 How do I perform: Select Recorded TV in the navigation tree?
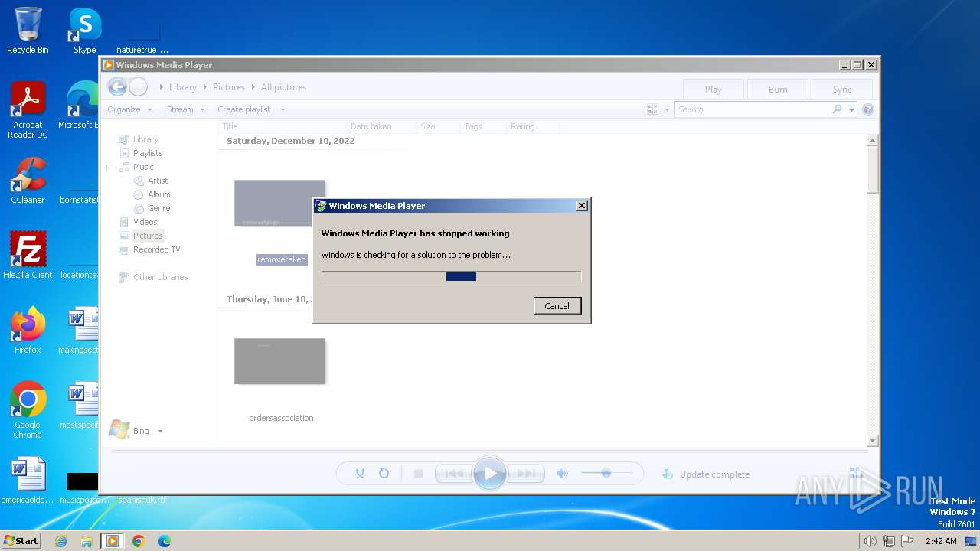click(x=156, y=249)
